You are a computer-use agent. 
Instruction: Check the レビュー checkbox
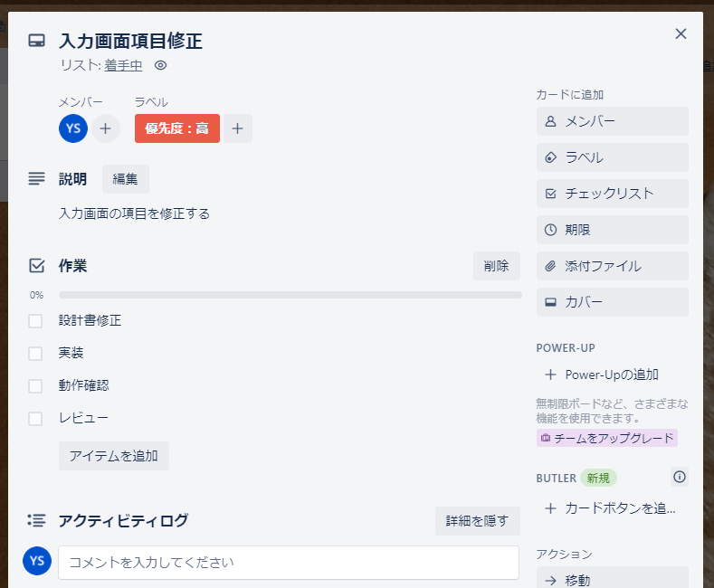(x=35, y=418)
